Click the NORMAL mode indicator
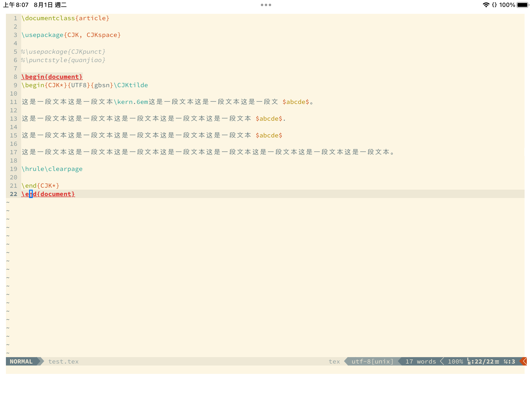The image size is (532, 399). point(21,361)
